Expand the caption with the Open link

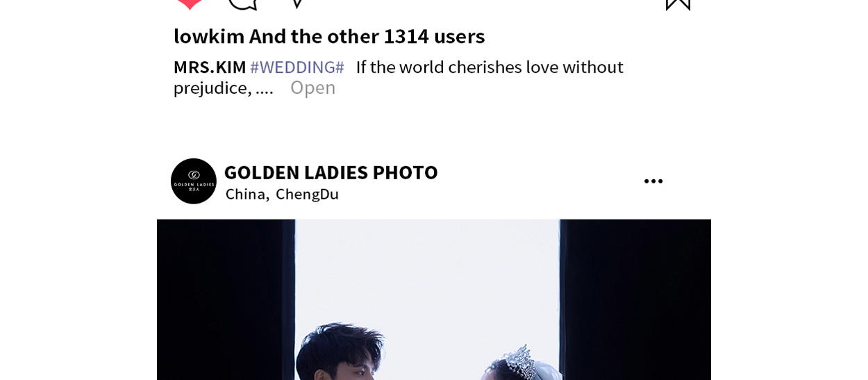312,88
